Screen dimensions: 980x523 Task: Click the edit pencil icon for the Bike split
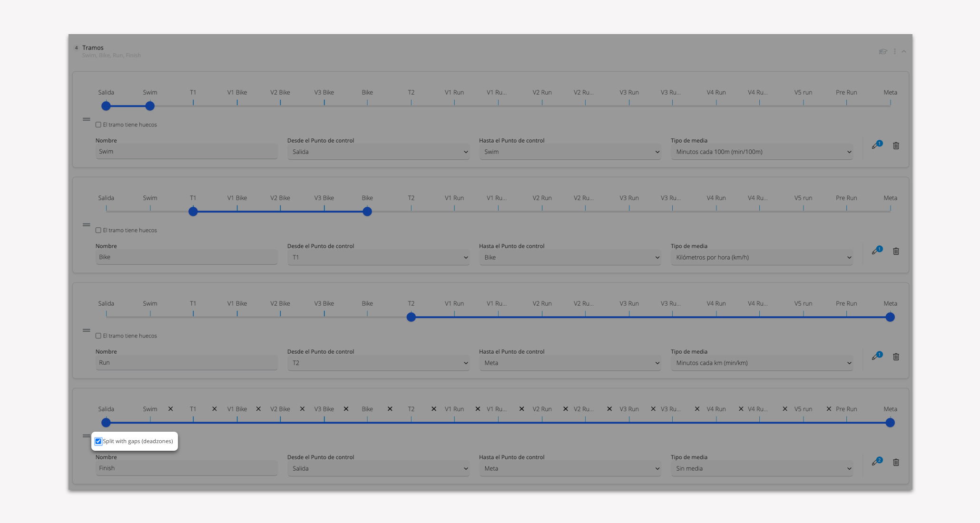coord(875,251)
